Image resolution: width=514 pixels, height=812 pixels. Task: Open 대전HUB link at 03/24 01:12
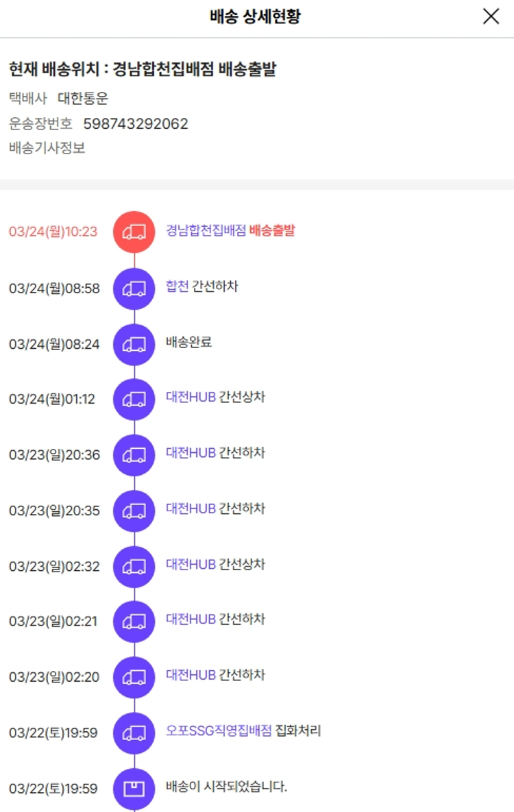coord(191,397)
